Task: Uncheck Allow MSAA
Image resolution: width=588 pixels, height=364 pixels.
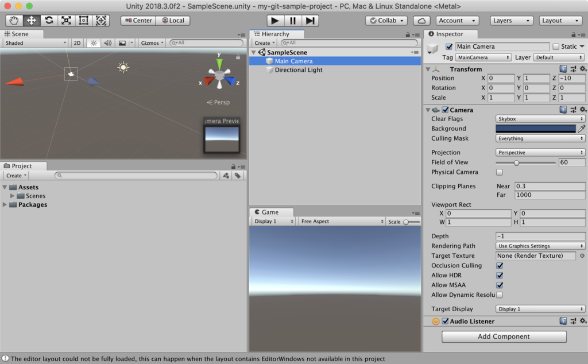Action: pyautogui.click(x=500, y=285)
